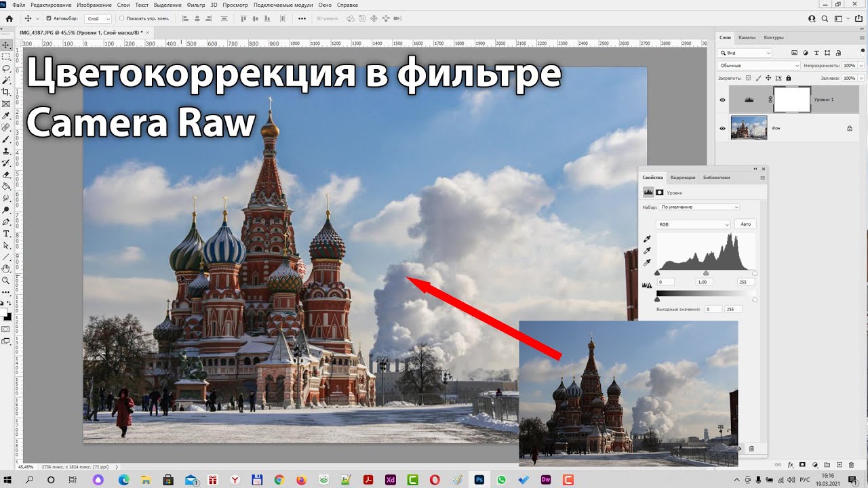The height and width of the screenshot is (488, 868).
Task: Open the RGB channel dropdown
Action: pyautogui.click(x=693, y=224)
